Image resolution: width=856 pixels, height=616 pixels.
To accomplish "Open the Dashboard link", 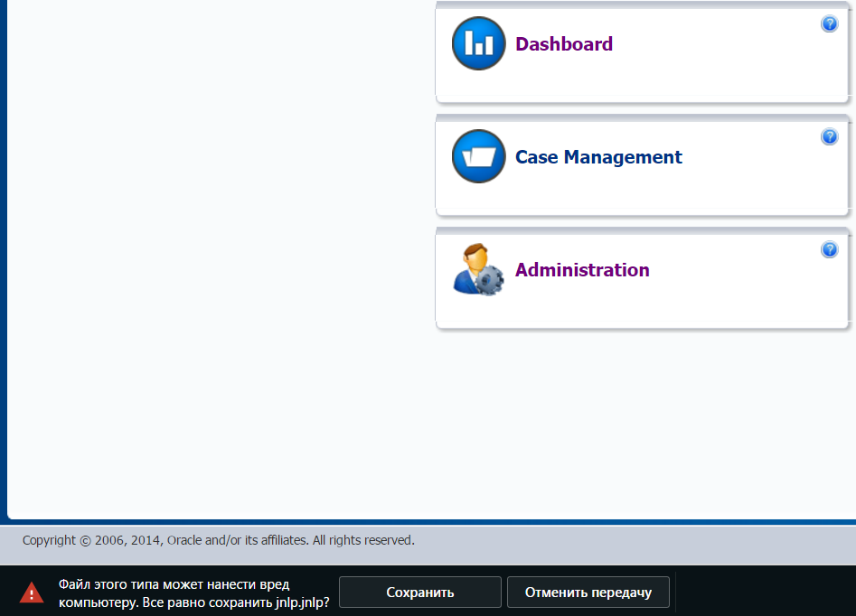I will click(x=564, y=44).
